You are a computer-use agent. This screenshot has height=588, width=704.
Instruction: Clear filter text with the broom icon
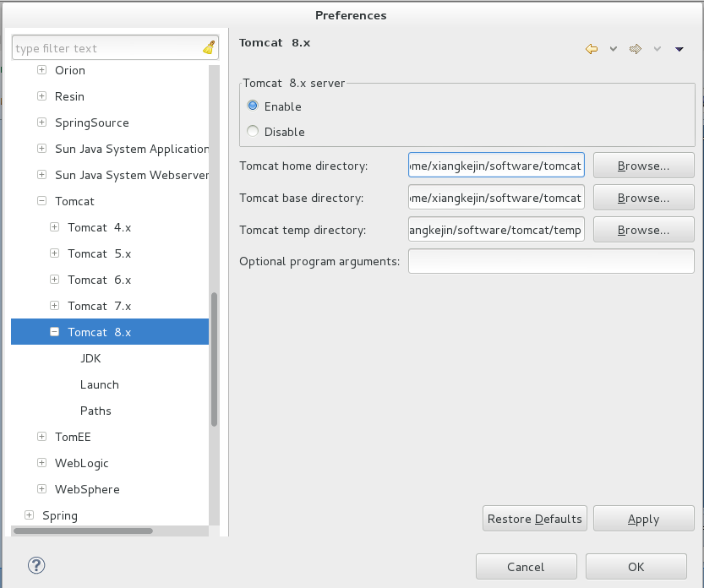tap(209, 47)
